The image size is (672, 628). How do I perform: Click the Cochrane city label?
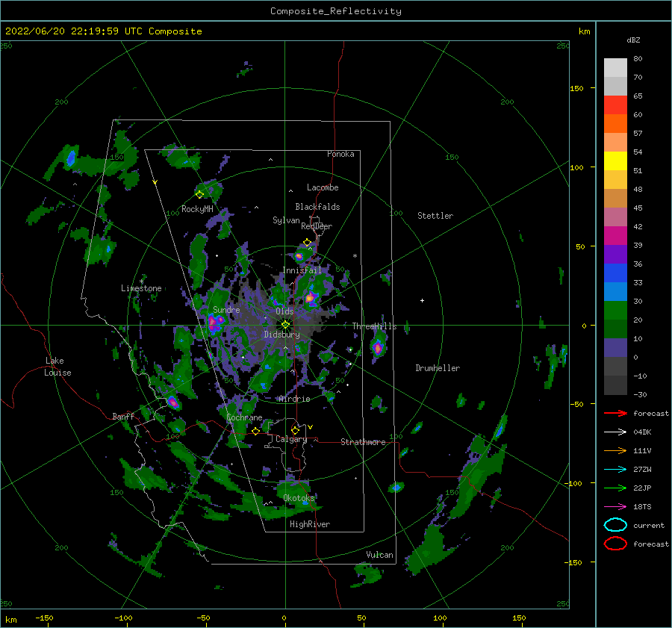[x=244, y=417]
